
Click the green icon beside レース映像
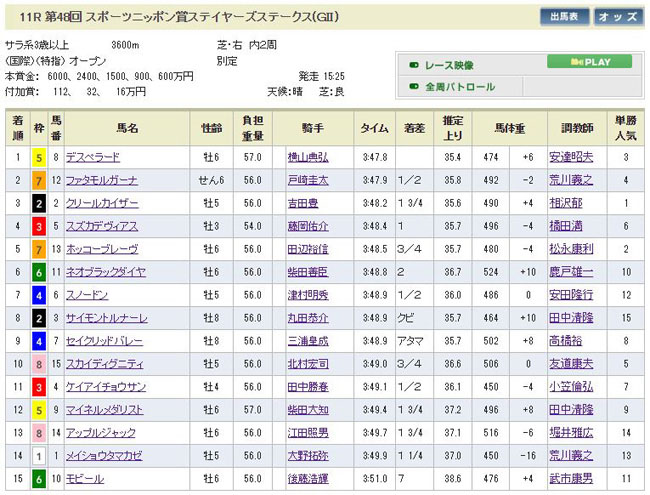[413, 64]
